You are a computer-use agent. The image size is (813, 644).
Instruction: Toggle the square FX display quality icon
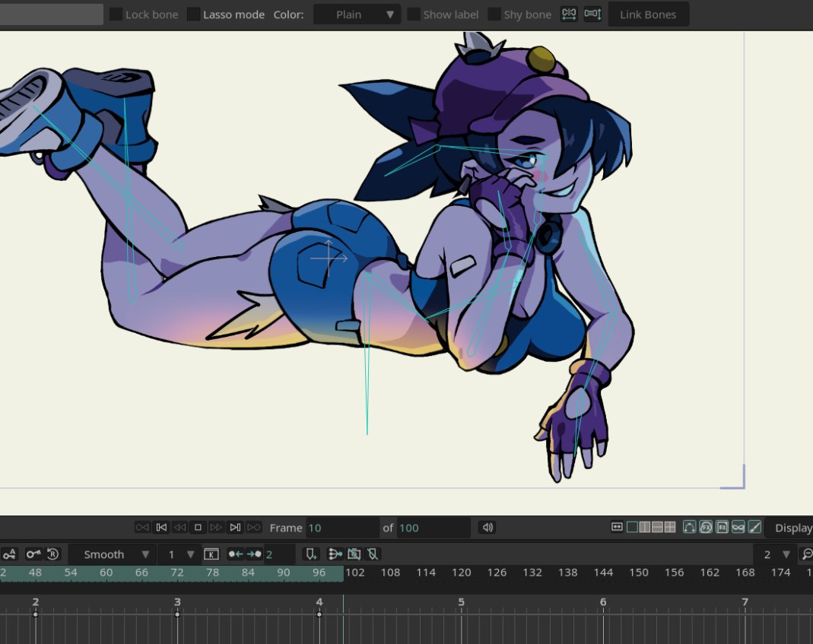pyautogui.click(x=722, y=528)
